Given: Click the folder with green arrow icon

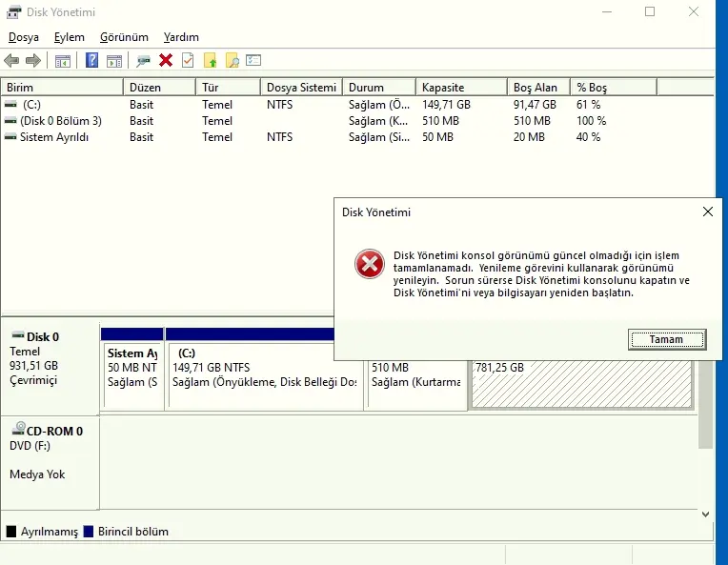Looking at the screenshot, I should tap(210, 60).
